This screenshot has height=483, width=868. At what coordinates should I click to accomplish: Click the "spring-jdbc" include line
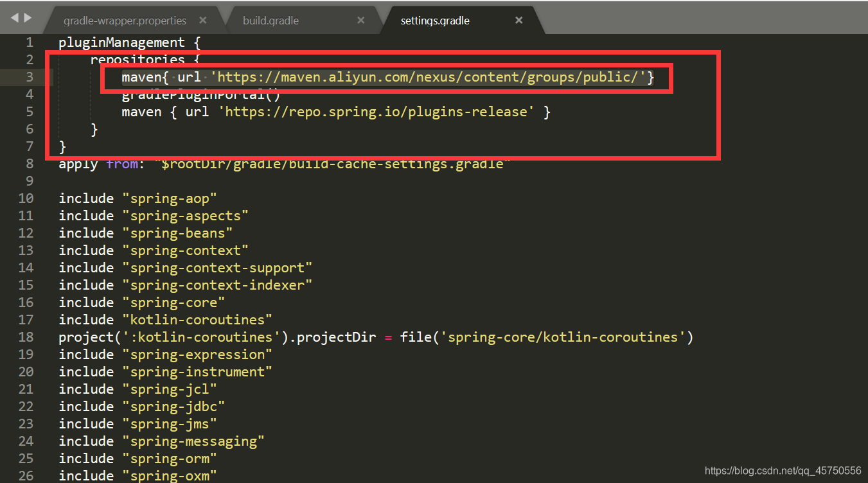[x=142, y=407]
